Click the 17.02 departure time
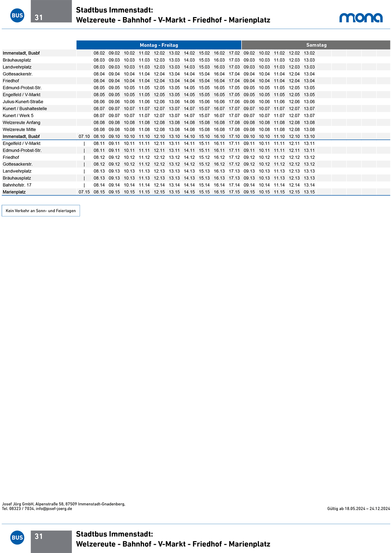The height and width of the screenshot is (553, 392). coord(234,53)
